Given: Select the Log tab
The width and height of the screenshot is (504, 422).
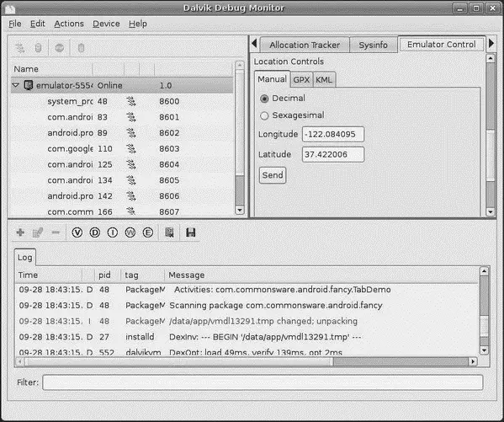Looking at the screenshot, I should pyautogui.click(x=24, y=258).
